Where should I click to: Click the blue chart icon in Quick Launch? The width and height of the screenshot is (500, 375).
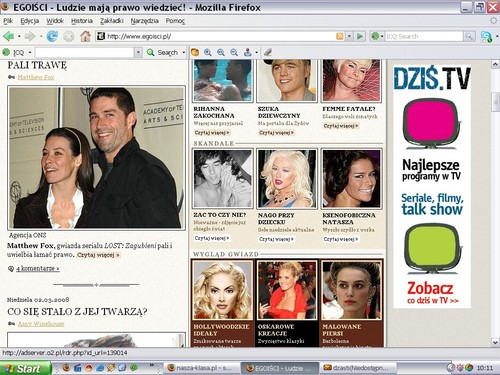tap(78, 368)
